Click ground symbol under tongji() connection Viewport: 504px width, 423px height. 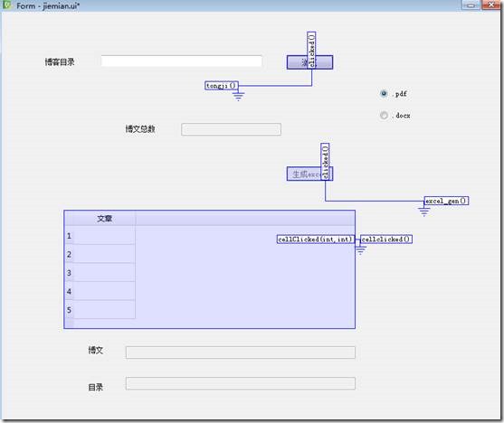coord(238,96)
